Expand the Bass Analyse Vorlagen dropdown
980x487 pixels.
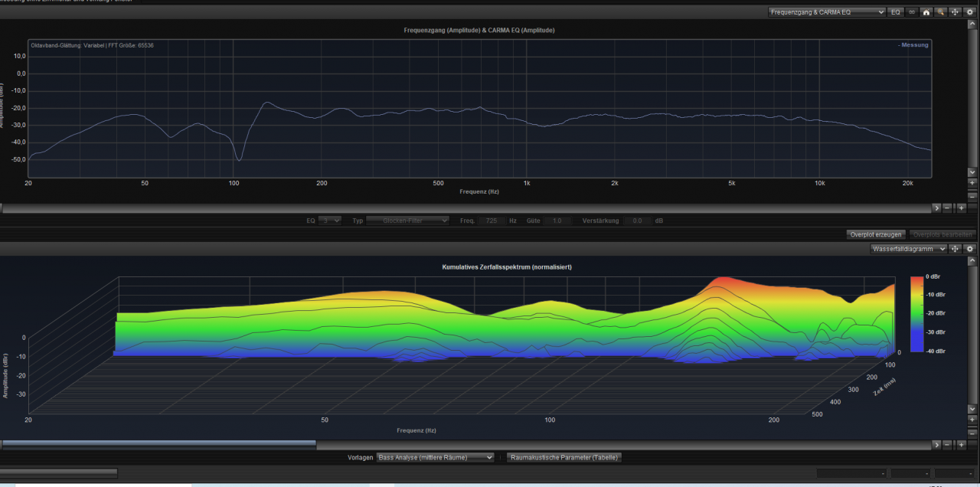[435, 457]
